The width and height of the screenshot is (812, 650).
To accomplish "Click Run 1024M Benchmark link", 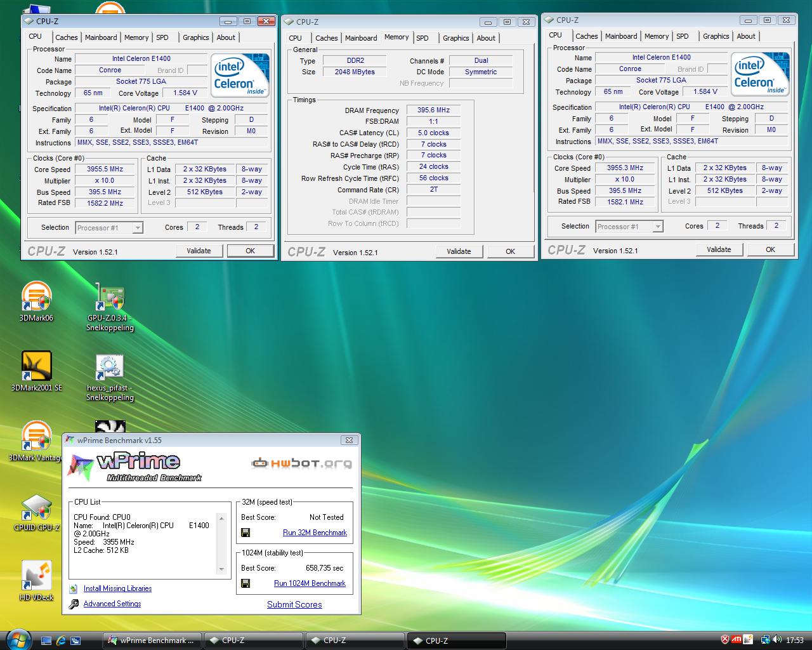I will [x=310, y=583].
